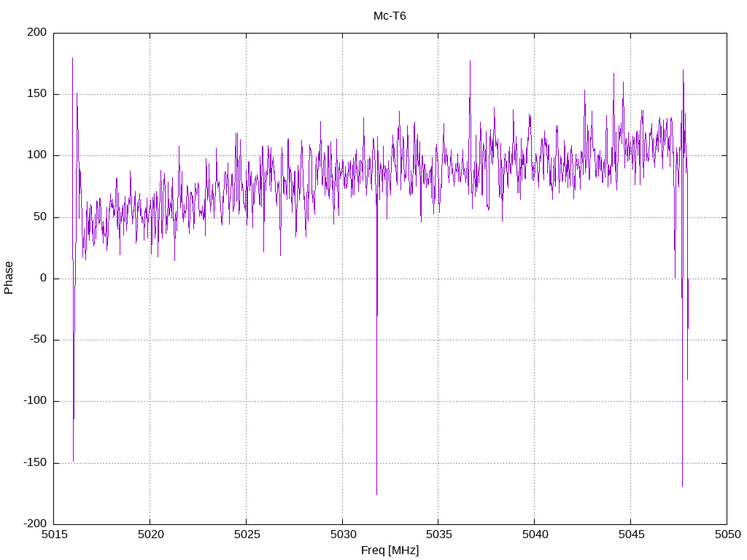Click the 5025 x-axis tick label

point(246,534)
